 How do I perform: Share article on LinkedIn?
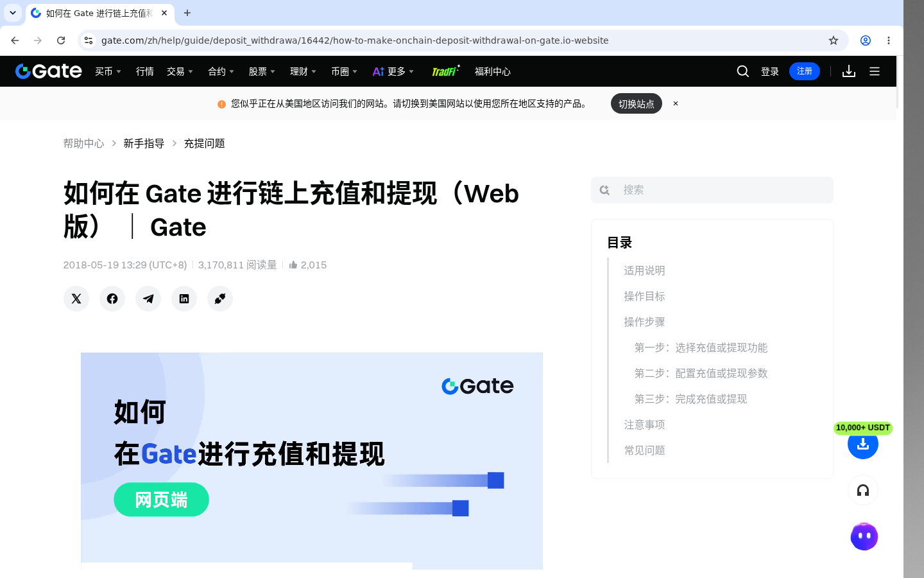point(184,299)
